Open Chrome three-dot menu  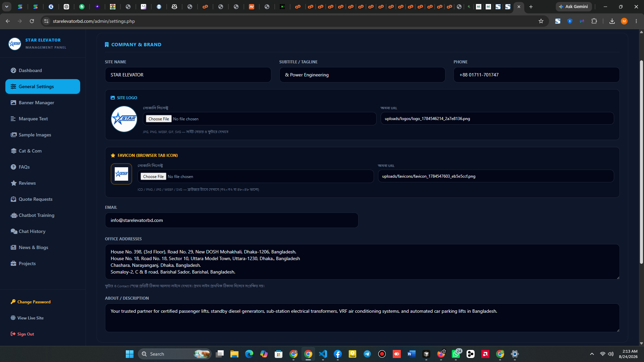[636, 21]
